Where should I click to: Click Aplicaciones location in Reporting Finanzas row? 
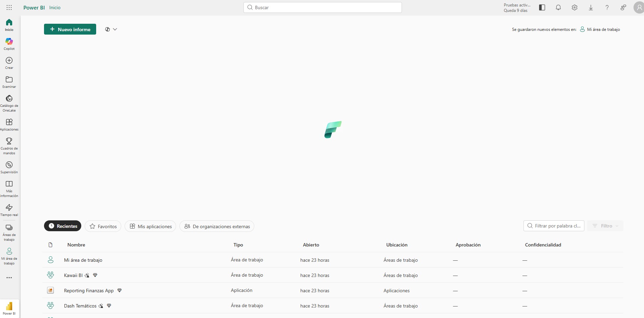pos(396,291)
